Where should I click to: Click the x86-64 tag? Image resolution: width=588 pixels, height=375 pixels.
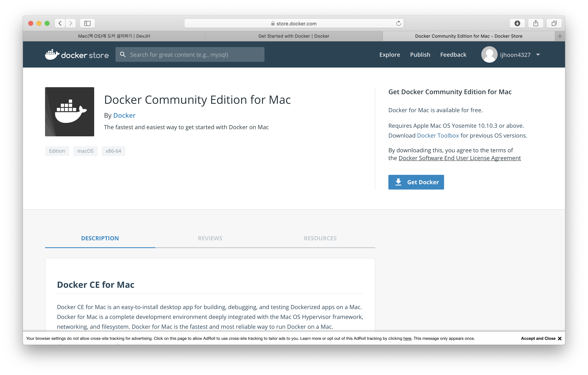tap(113, 151)
